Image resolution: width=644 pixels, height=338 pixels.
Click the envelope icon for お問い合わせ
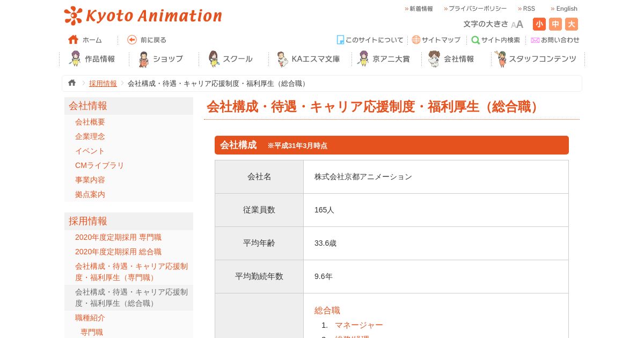(535, 40)
